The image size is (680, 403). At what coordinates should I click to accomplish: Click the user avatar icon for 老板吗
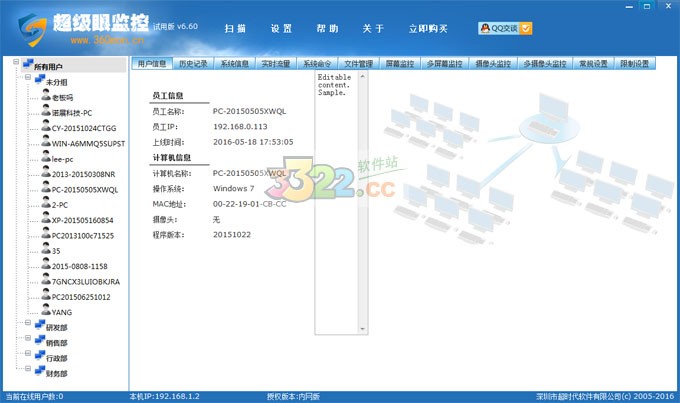pyautogui.click(x=46, y=95)
